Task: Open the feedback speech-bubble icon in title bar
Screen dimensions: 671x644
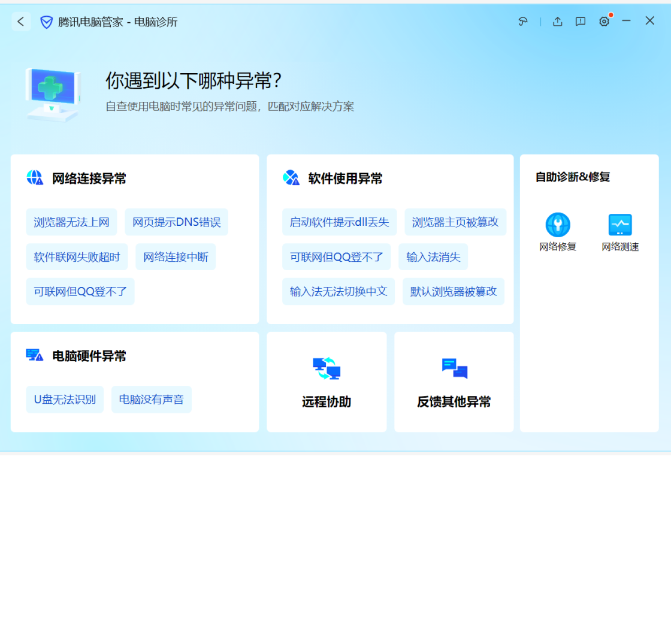Action: (x=581, y=22)
